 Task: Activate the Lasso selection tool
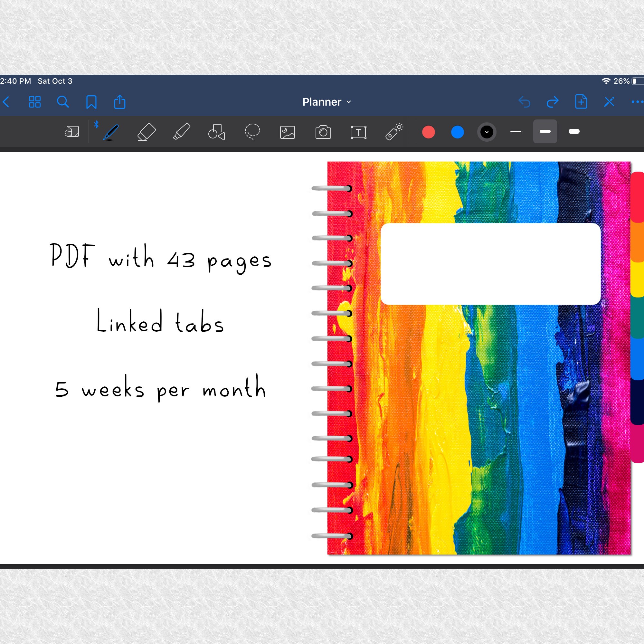pyautogui.click(x=252, y=132)
